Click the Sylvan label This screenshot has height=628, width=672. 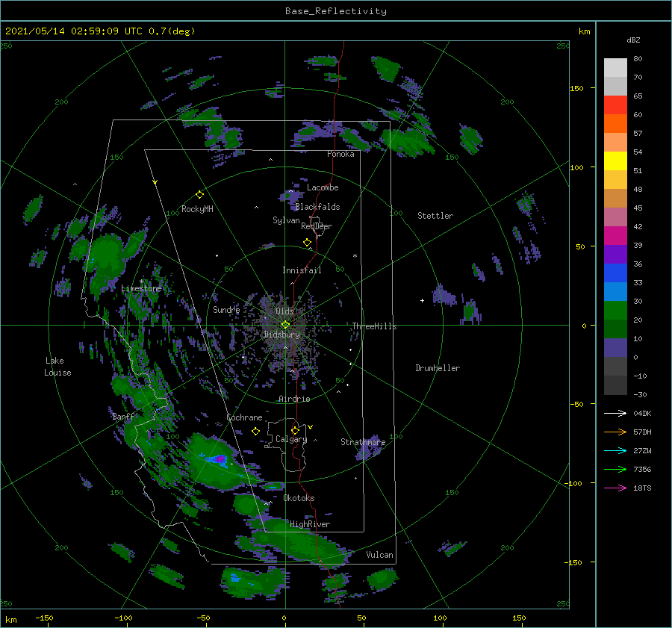pyautogui.click(x=286, y=220)
